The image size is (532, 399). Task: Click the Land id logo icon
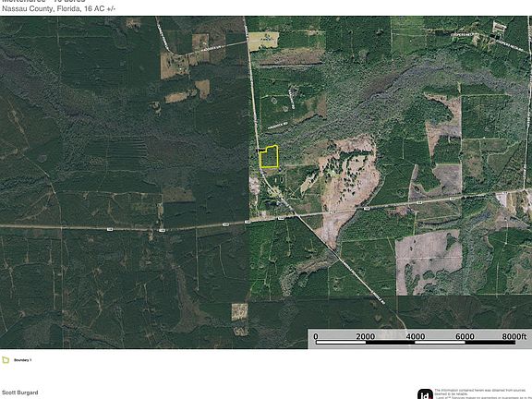[425, 393]
